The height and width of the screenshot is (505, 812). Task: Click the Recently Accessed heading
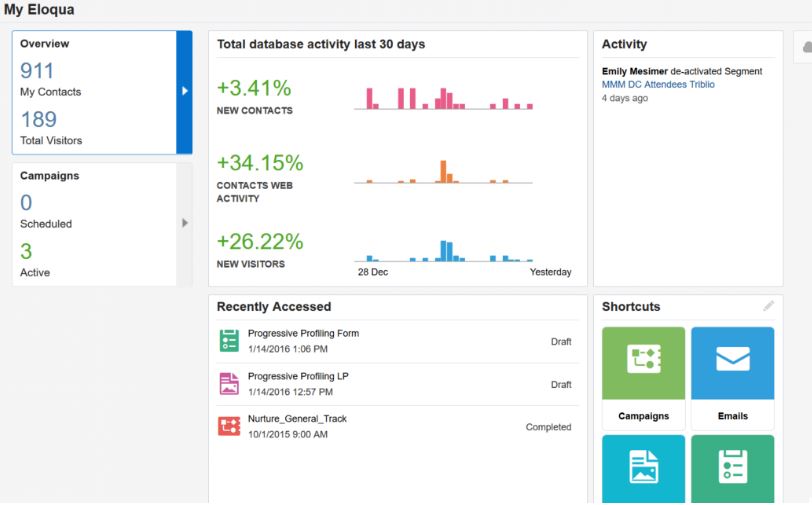tap(274, 307)
